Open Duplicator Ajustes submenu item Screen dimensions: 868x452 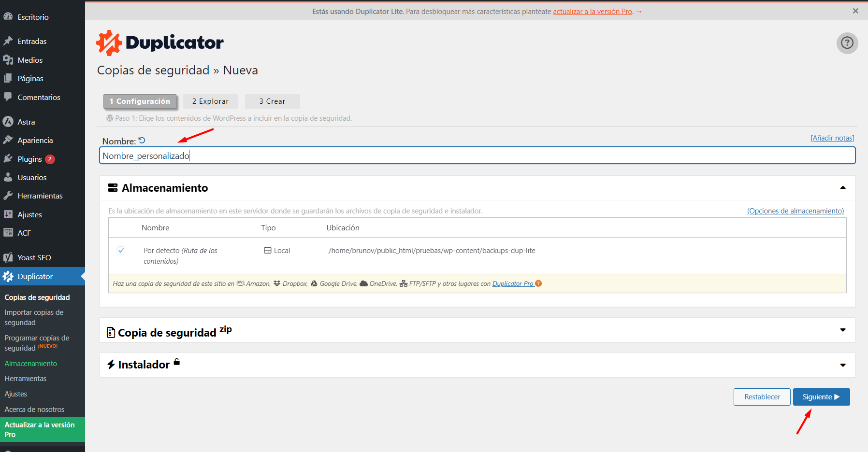[16, 394]
